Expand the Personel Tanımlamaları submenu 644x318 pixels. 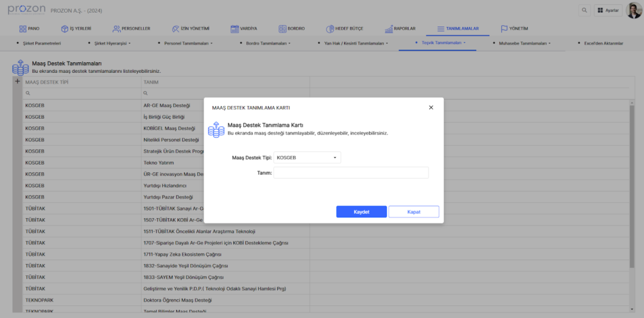[x=187, y=43]
